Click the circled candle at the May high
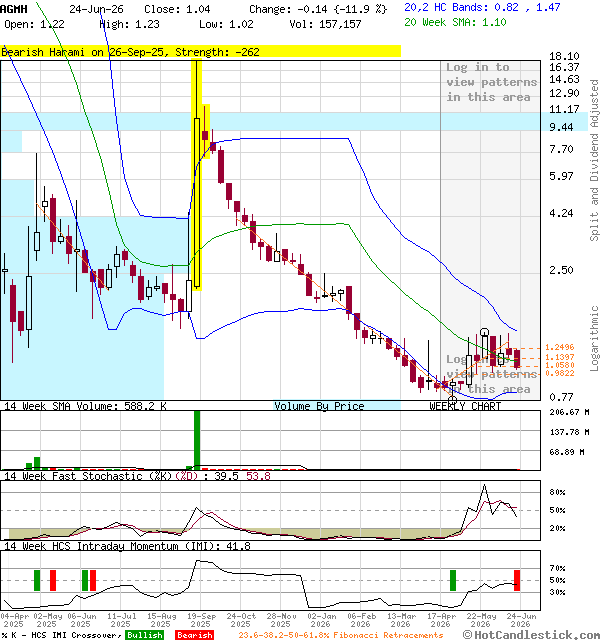Image resolution: width=600 pixels, height=640 pixels. [484, 332]
